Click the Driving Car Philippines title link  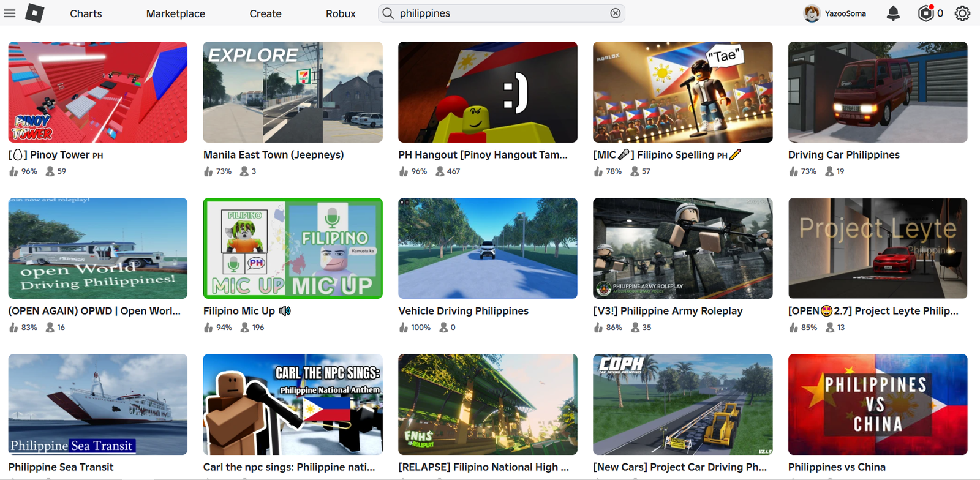click(x=843, y=155)
